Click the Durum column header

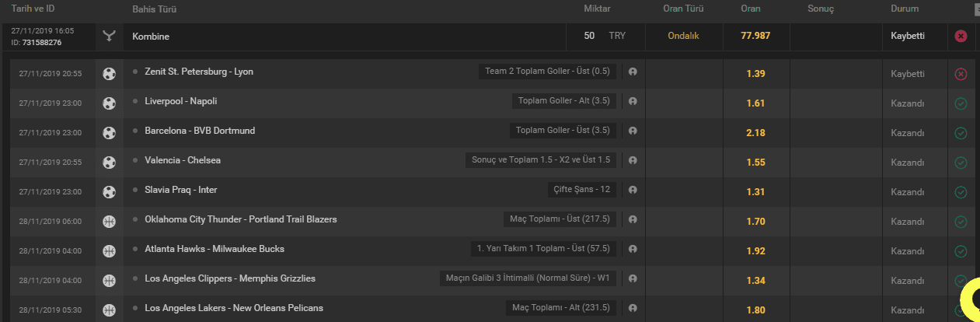[x=905, y=9]
